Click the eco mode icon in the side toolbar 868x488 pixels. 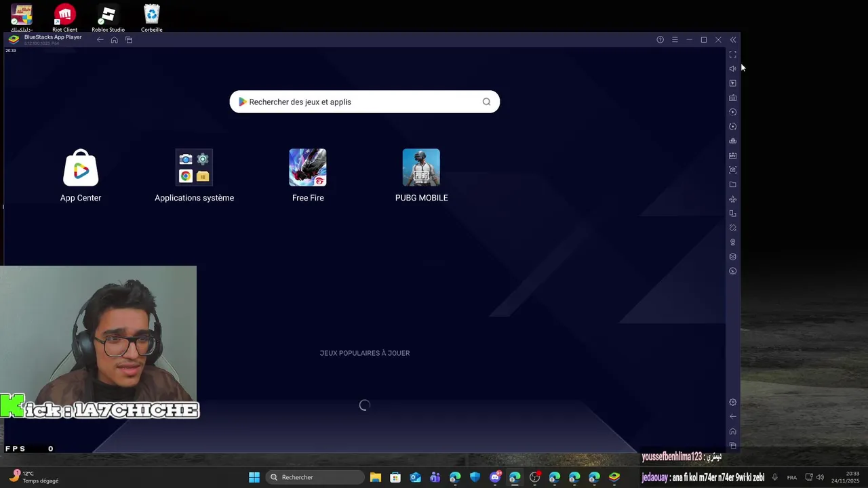tap(732, 271)
